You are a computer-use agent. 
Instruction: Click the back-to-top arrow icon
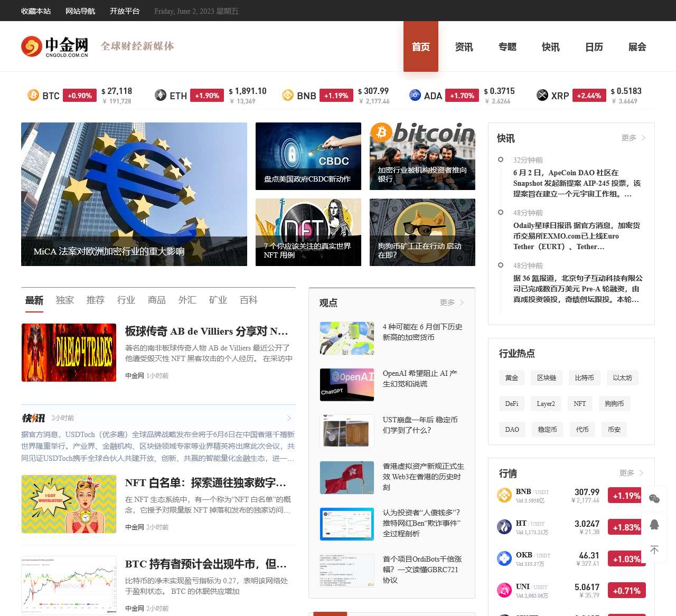(x=654, y=550)
